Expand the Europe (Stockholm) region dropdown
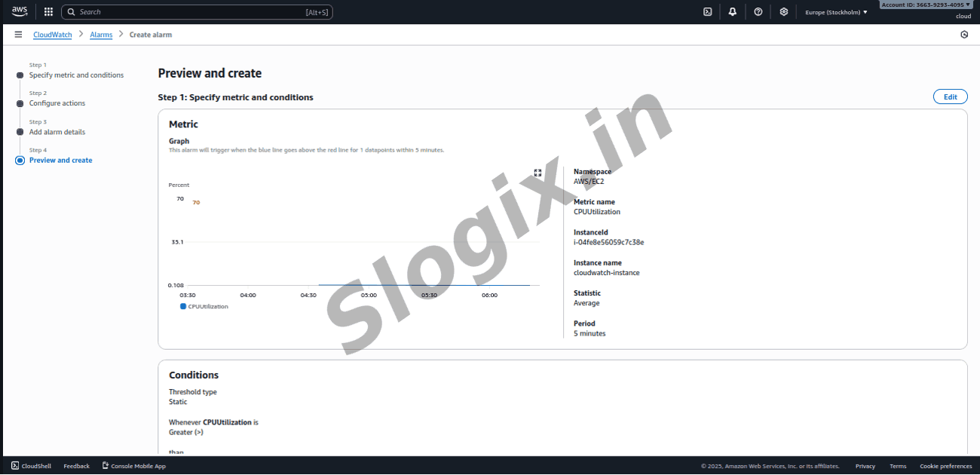Screen dimensions: 980x475 tap(836, 12)
